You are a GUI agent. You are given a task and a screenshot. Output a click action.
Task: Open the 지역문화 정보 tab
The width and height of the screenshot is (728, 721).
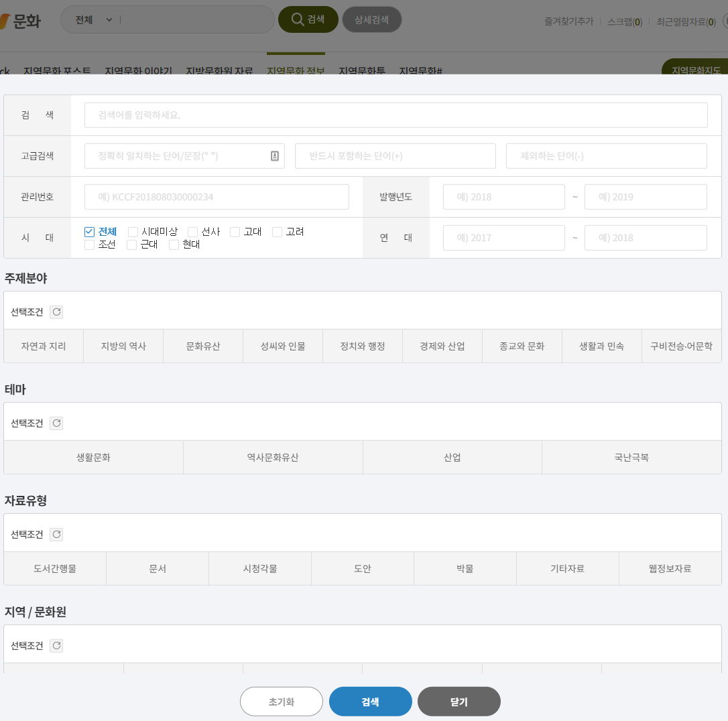[296, 70]
